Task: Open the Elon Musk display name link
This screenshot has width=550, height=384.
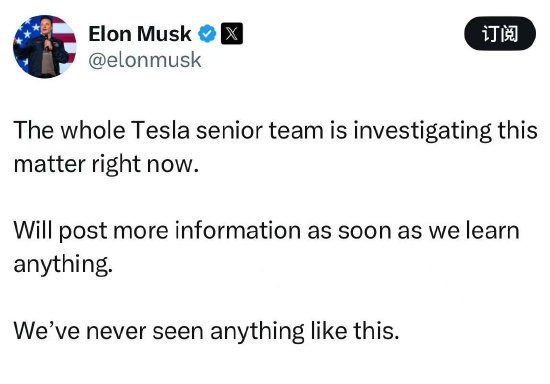Action: 140,34
